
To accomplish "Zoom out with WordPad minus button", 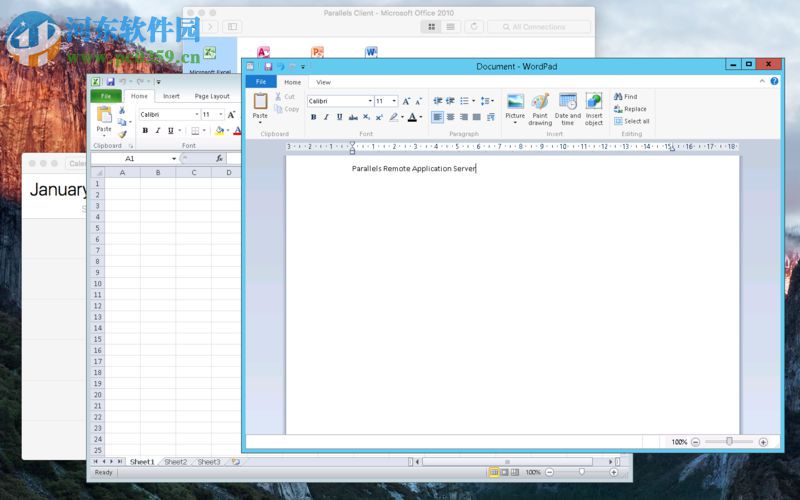I will [695, 442].
